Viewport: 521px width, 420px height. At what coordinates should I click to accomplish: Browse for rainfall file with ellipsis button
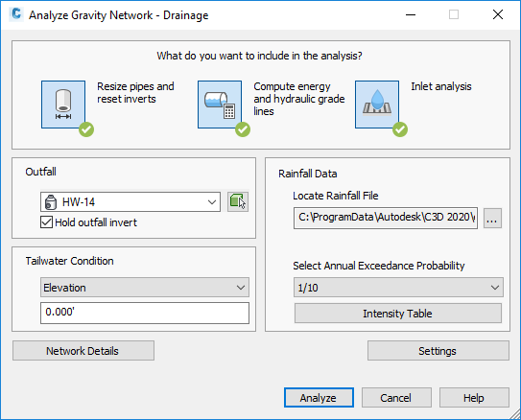click(492, 218)
